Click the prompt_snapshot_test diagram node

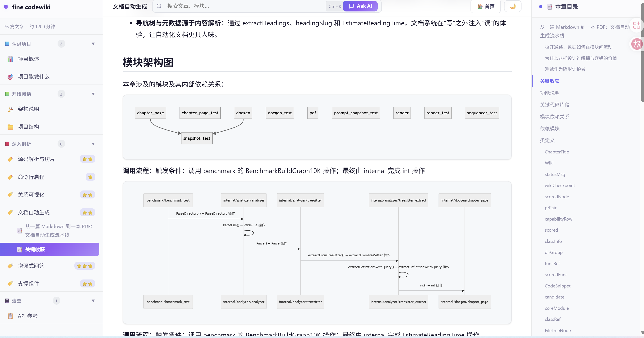click(x=356, y=113)
